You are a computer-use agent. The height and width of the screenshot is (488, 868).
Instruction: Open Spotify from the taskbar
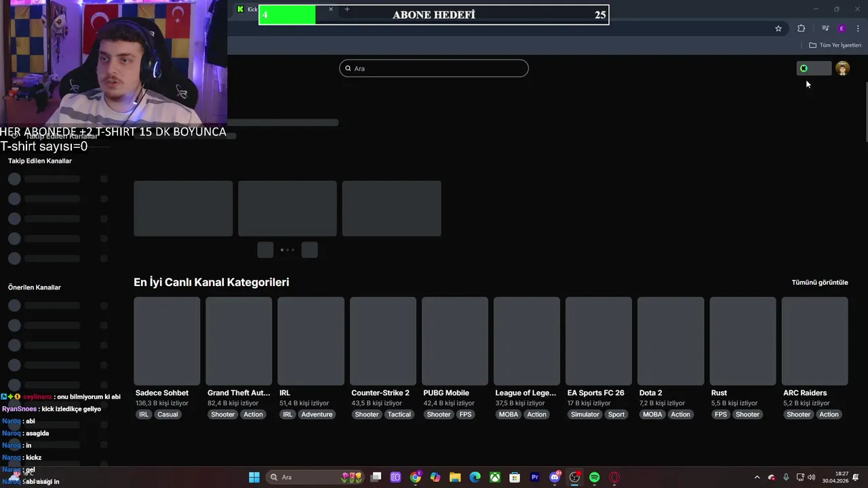click(595, 478)
